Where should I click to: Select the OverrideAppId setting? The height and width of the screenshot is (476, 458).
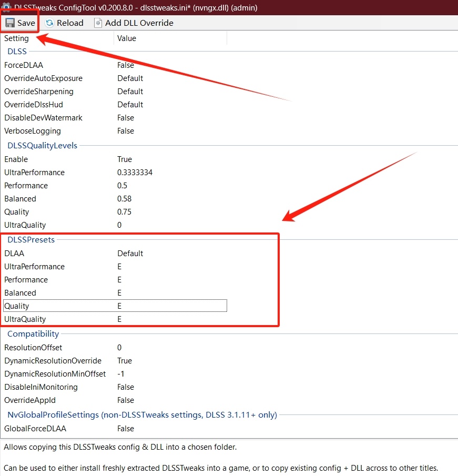pyautogui.click(x=30, y=400)
